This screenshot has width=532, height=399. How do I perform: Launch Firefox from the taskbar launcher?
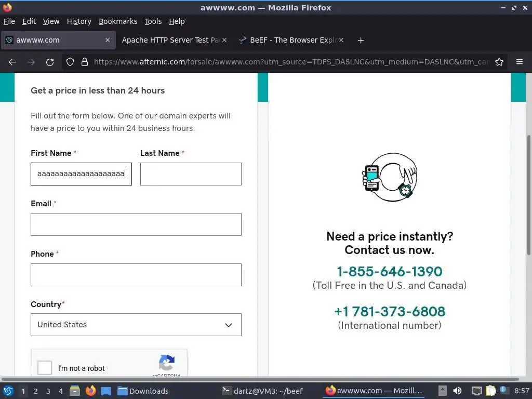pyautogui.click(x=90, y=391)
